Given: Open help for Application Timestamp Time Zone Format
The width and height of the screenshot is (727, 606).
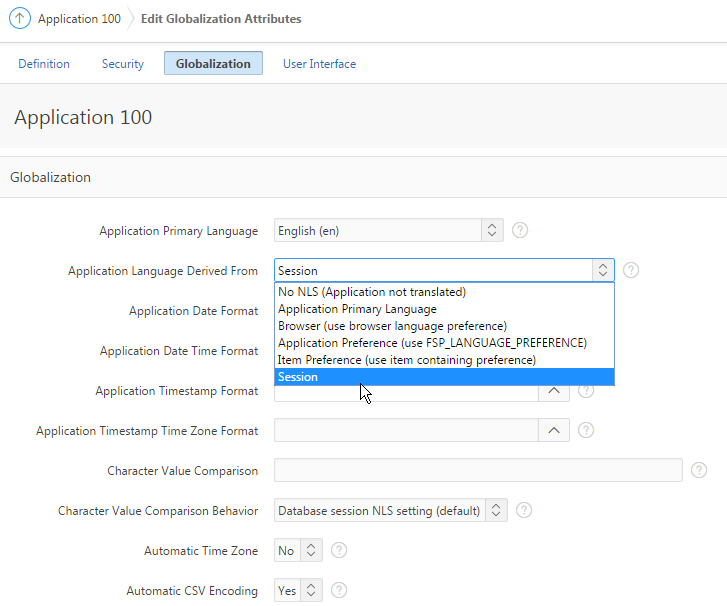Looking at the screenshot, I should coord(586,430).
